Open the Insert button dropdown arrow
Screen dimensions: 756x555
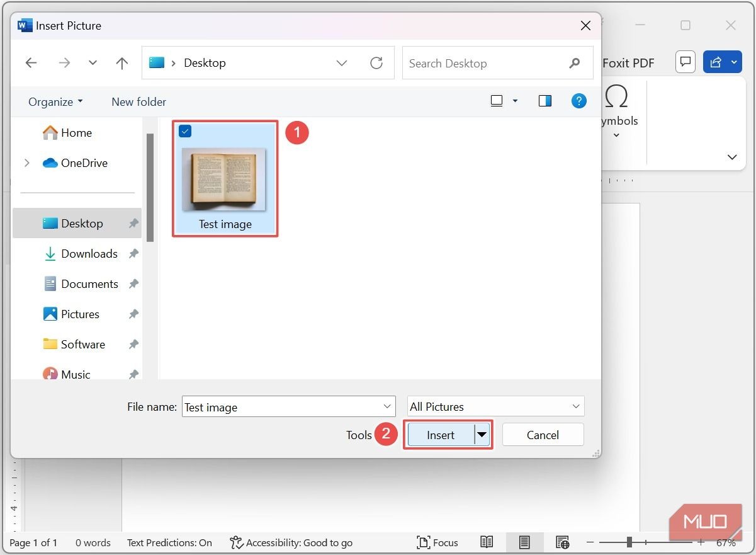click(482, 435)
